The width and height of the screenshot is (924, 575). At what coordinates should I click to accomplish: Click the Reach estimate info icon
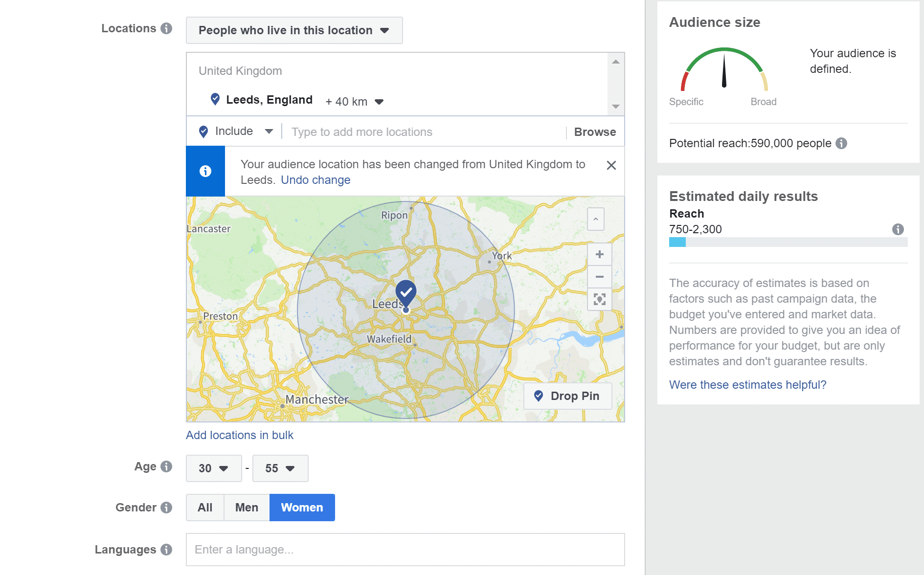[x=898, y=229]
